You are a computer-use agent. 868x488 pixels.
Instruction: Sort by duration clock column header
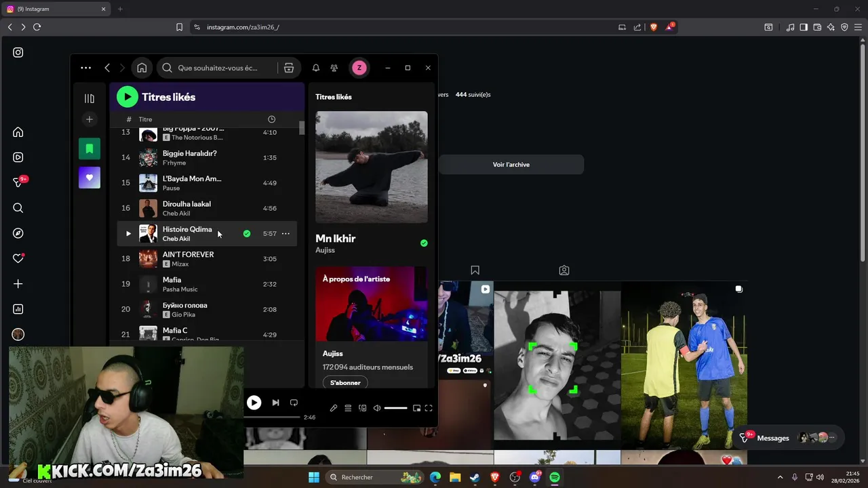[271, 119]
